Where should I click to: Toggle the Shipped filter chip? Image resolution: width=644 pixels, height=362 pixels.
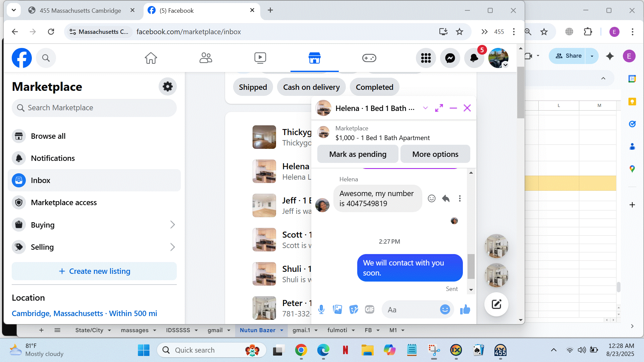coord(253,87)
